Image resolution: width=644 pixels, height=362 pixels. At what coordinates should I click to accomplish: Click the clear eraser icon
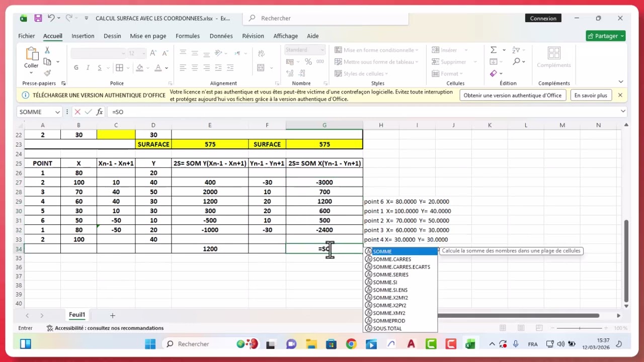[x=494, y=73]
